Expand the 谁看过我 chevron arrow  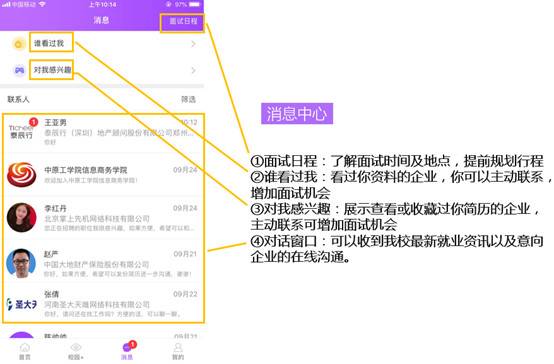[x=193, y=44]
